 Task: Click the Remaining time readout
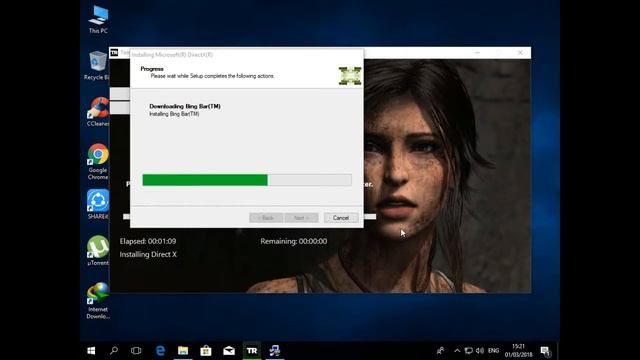(293, 241)
